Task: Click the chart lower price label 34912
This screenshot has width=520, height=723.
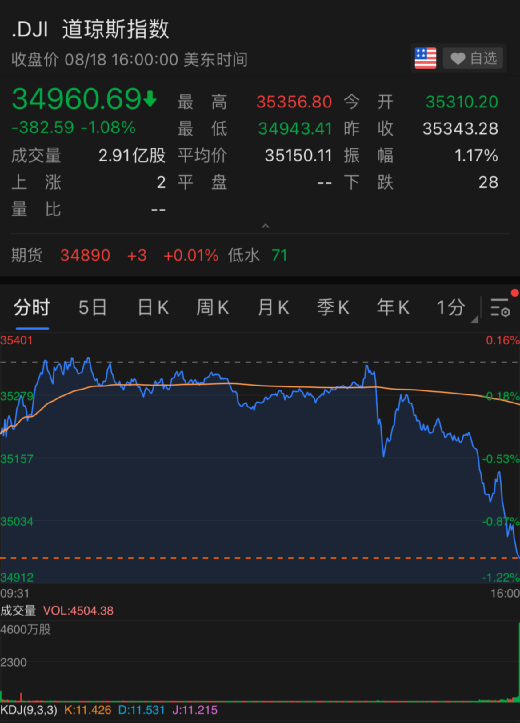Action: pyautogui.click(x=17, y=577)
